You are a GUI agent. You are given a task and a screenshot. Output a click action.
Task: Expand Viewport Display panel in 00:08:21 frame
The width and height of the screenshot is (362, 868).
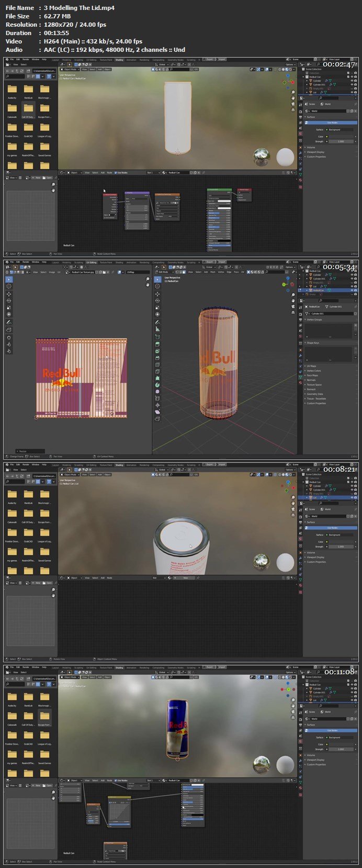[x=315, y=558]
